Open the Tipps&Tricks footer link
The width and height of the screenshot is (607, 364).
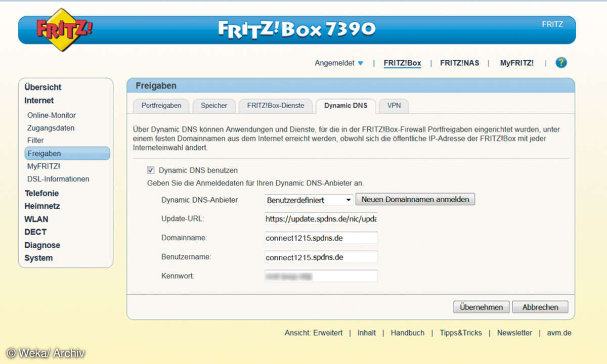(461, 333)
